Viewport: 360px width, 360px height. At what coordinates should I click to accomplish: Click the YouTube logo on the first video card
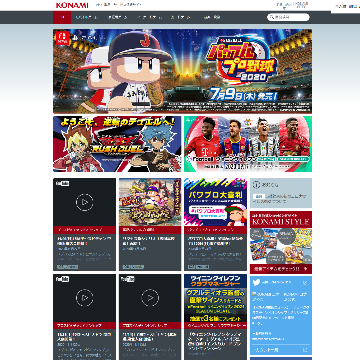coord(63,183)
